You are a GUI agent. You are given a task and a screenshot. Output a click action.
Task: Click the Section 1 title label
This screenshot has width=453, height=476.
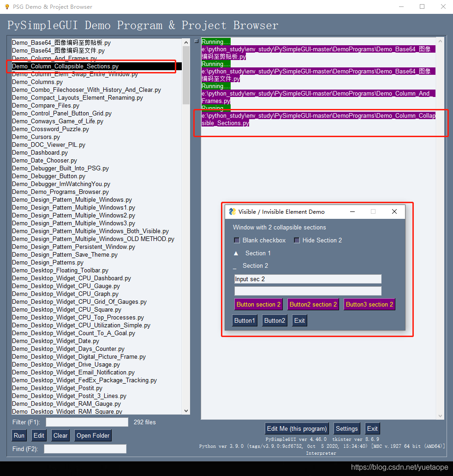pyautogui.click(x=258, y=253)
